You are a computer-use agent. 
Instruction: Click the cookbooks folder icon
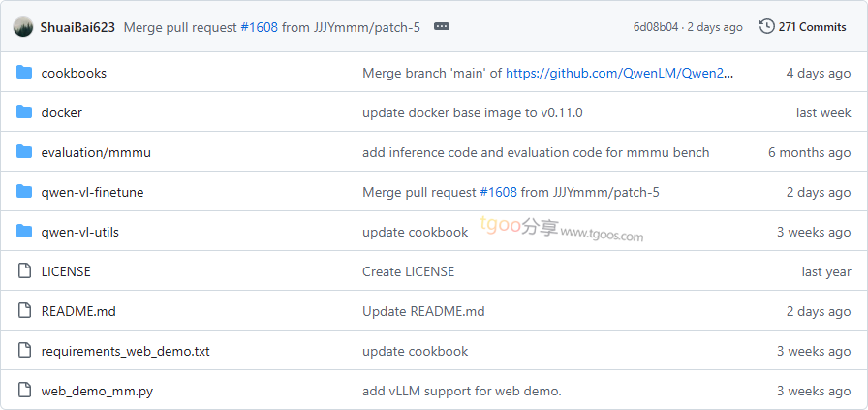click(x=24, y=73)
